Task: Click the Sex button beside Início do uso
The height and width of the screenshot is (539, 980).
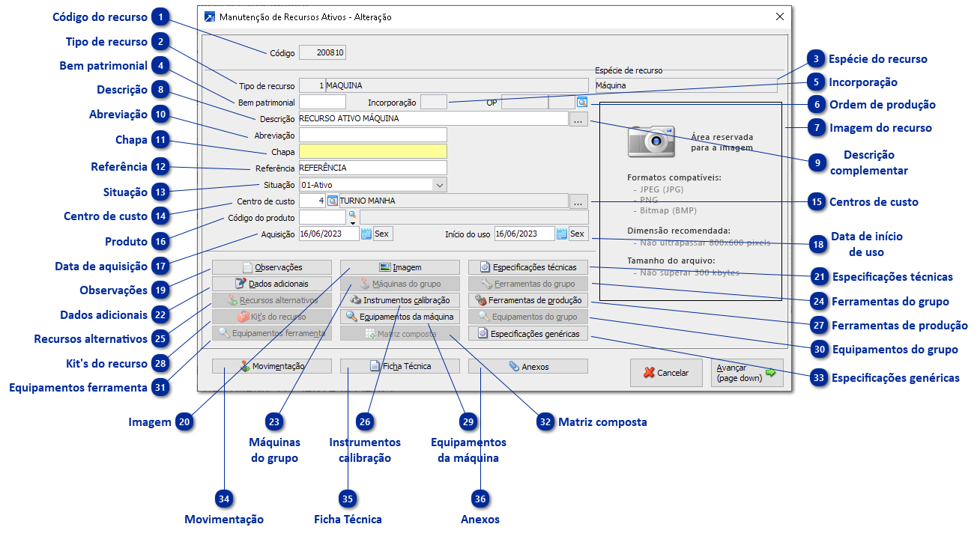Action: click(578, 234)
